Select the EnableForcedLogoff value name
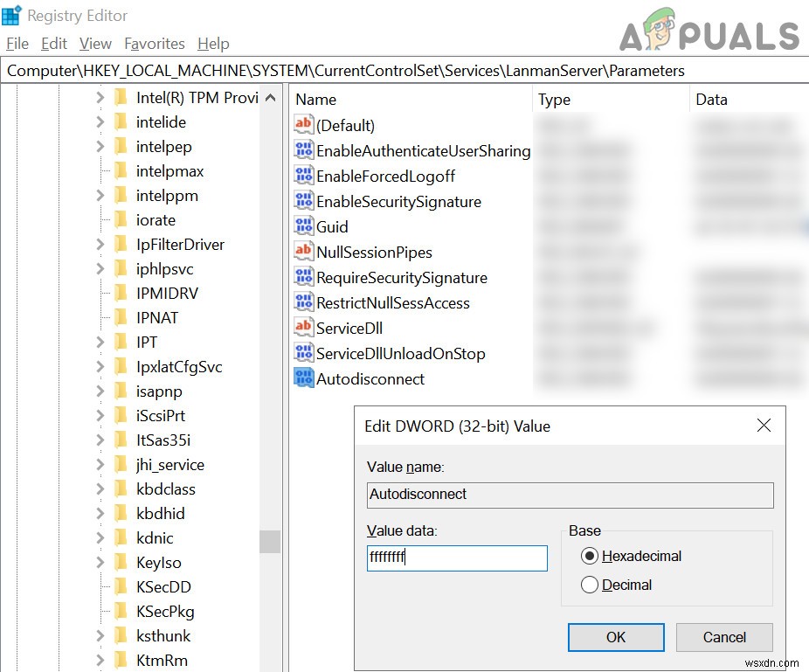The image size is (809, 672). pos(386,176)
